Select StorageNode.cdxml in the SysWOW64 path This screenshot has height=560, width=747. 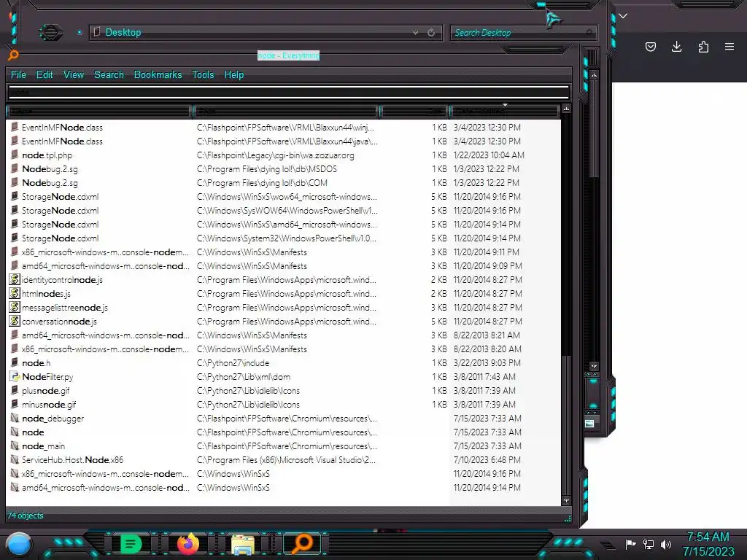click(60, 211)
